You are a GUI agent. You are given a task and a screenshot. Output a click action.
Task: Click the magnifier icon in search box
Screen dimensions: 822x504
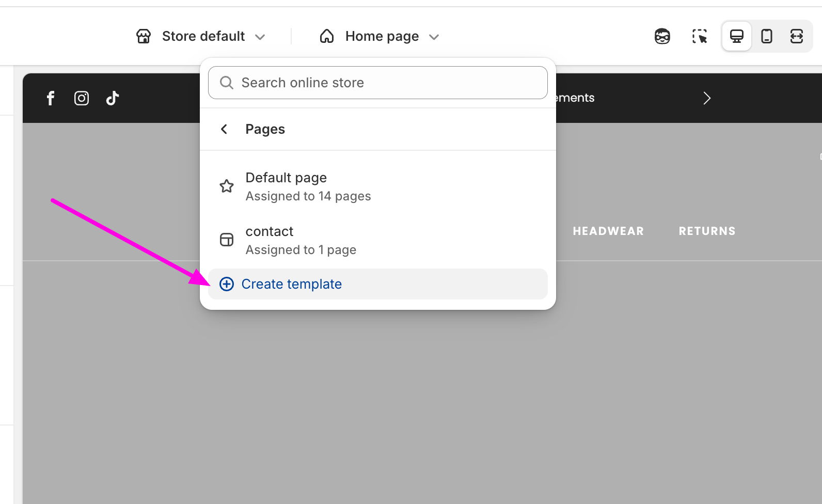[227, 83]
